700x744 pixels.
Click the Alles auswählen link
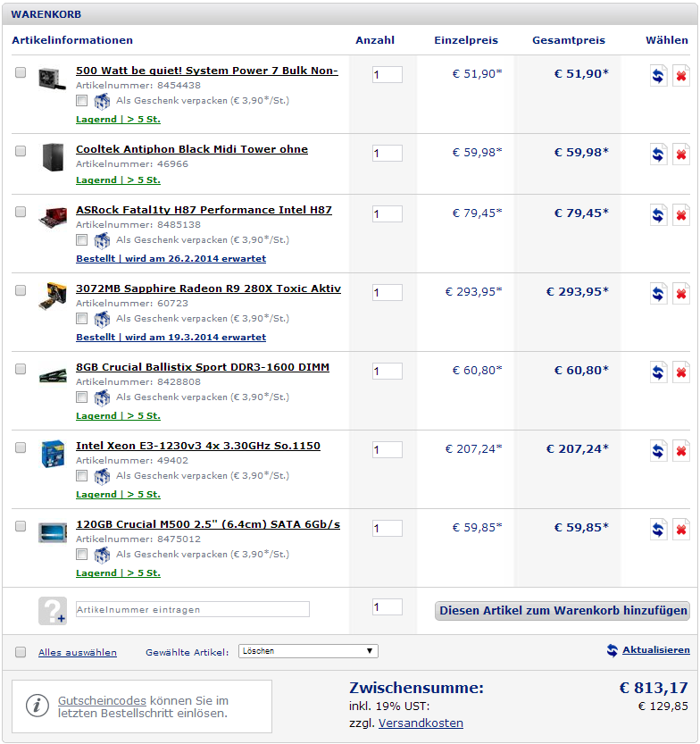(x=78, y=652)
